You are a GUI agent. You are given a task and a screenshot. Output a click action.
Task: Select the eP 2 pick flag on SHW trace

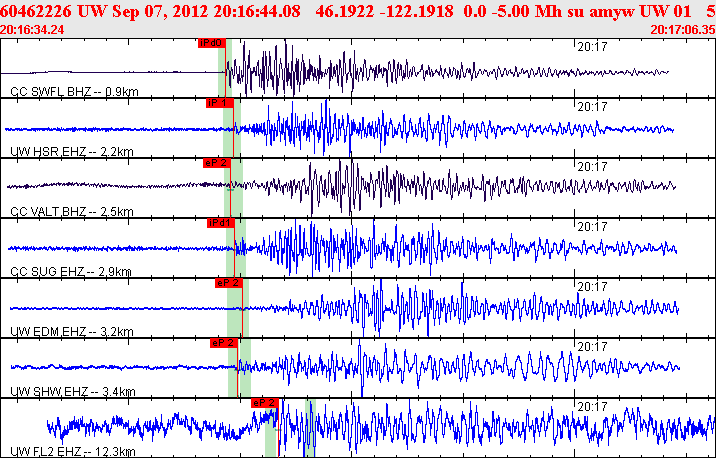(x=224, y=343)
